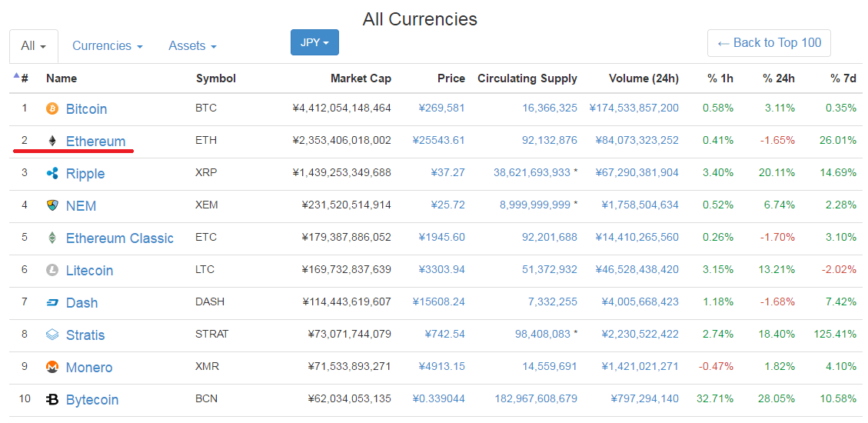
Task: Sort table by Market Cap column
Action: [361, 78]
